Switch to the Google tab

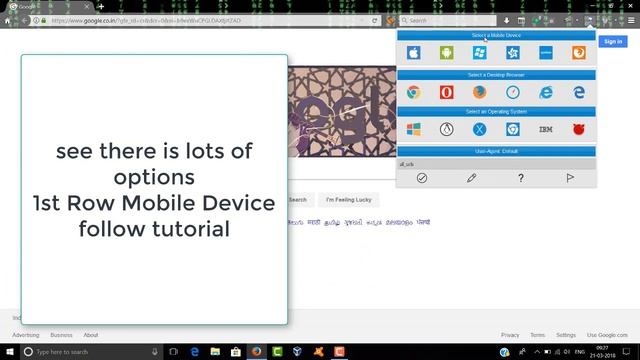(49, 7)
